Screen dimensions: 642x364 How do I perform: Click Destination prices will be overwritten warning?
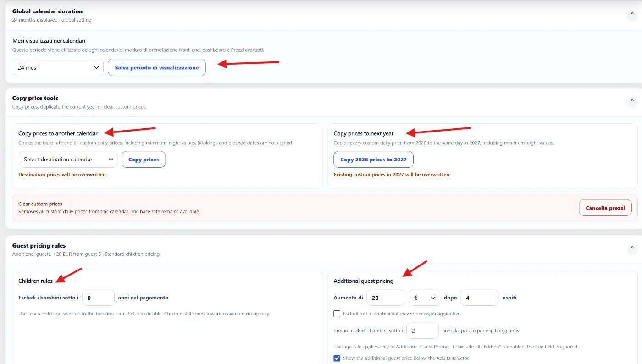pos(62,175)
